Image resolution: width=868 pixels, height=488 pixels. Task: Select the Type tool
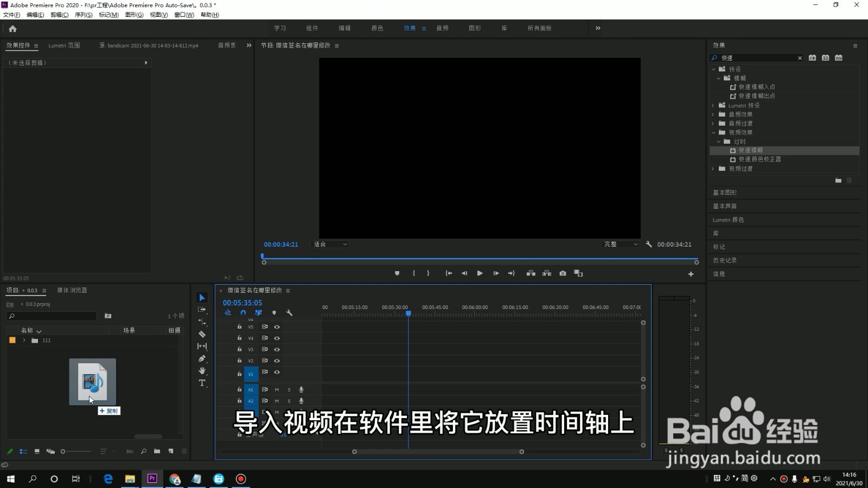point(202,383)
